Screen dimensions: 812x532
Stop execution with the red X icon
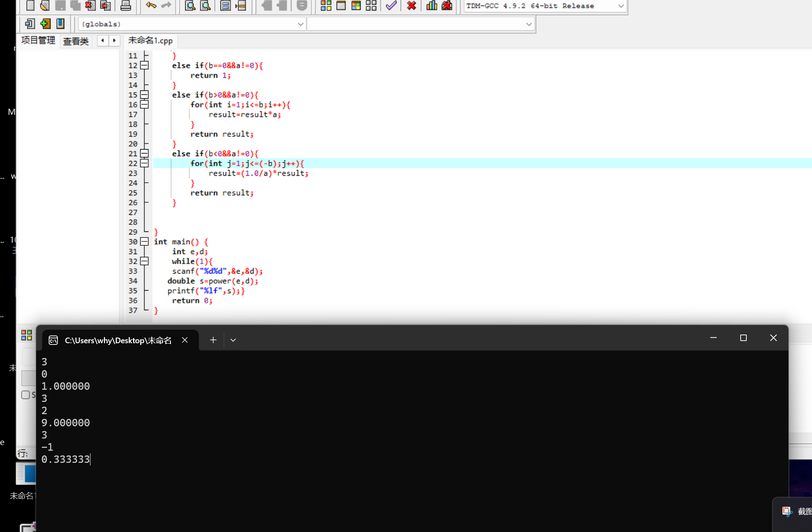411,5
